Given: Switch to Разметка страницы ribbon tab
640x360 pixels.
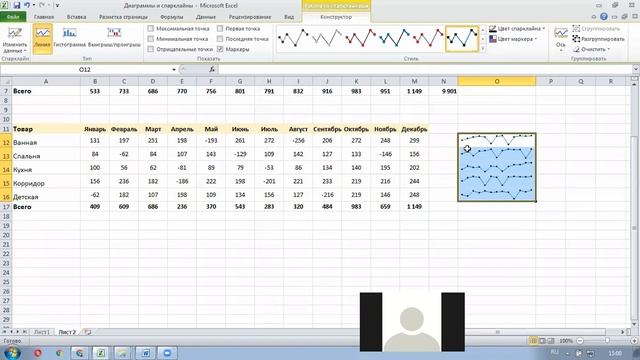Looking at the screenshot, I should point(123,17).
